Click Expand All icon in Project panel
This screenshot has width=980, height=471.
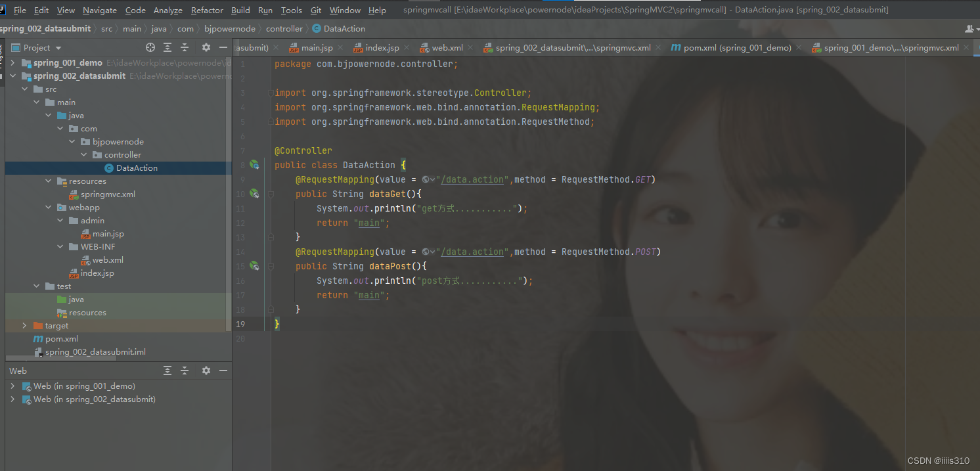[x=166, y=47]
